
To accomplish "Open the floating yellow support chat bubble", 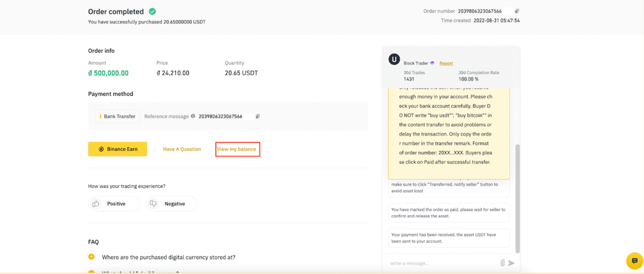I will click(x=634, y=261).
